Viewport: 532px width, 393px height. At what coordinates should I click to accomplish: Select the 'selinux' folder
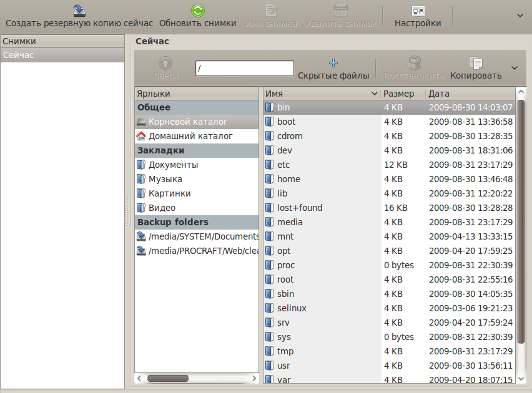click(x=390, y=308)
